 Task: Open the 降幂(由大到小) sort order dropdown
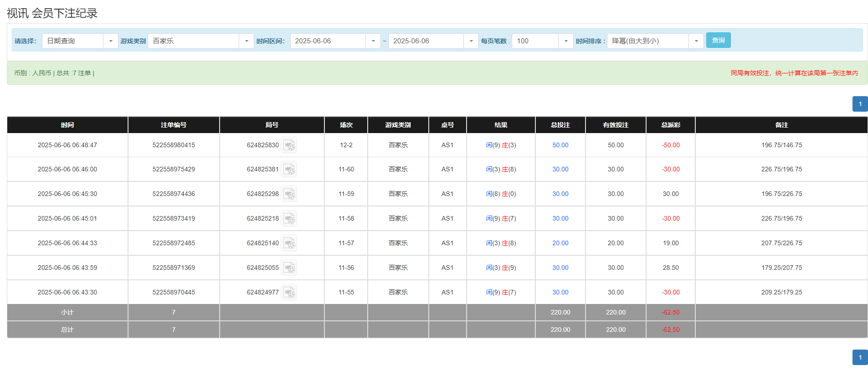tap(696, 41)
